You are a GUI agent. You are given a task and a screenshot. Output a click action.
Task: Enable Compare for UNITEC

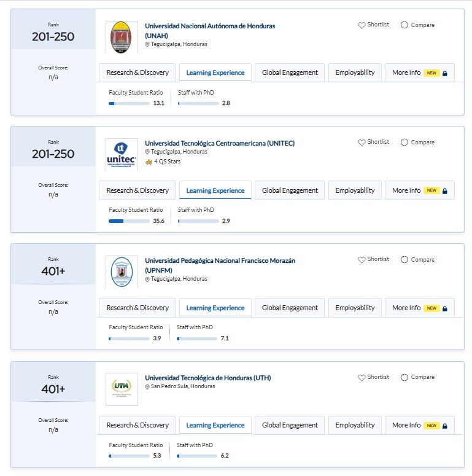(x=404, y=142)
